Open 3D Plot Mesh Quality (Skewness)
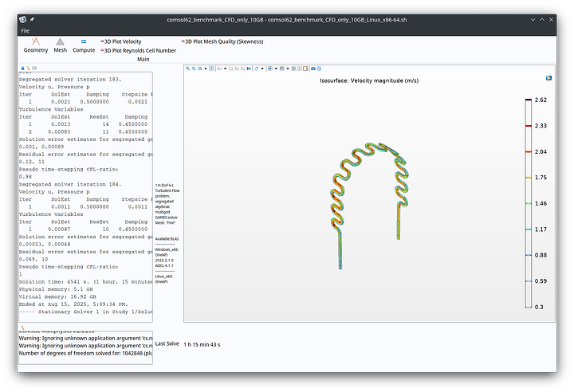574x392 pixels. tap(222, 41)
